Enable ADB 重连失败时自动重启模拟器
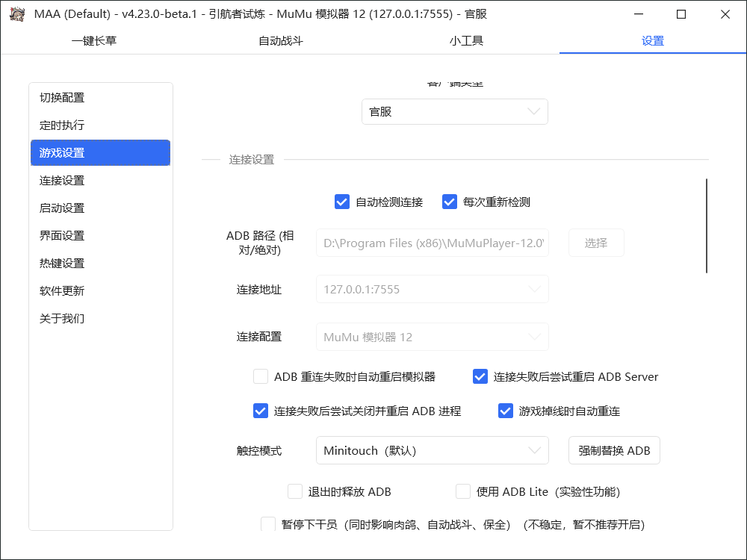Image resolution: width=747 pixels, height=560 pixels. tap(261, 376)
